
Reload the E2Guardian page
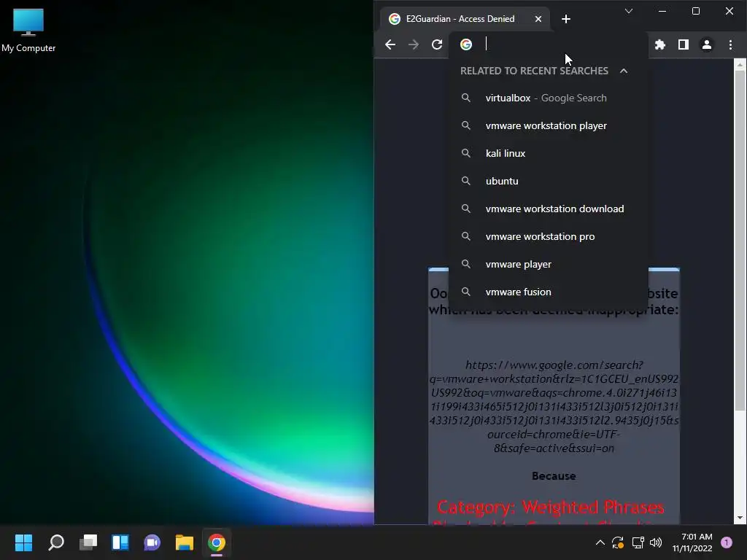click(437, 44)
